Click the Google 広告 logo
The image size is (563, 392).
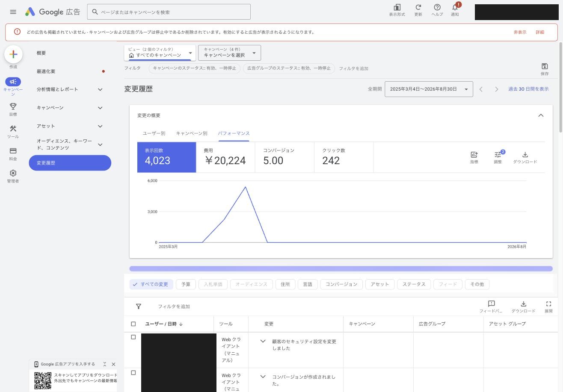coord(53,12)
